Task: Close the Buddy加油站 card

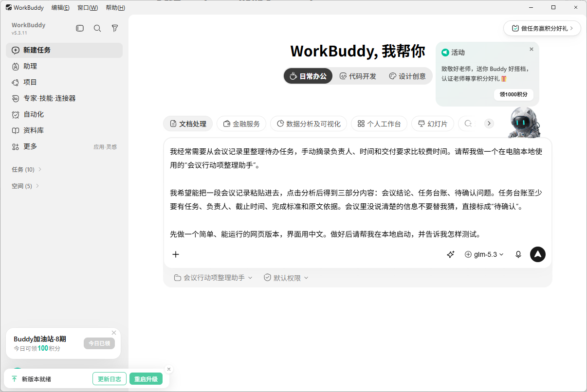Action: [x=114, y=333]
